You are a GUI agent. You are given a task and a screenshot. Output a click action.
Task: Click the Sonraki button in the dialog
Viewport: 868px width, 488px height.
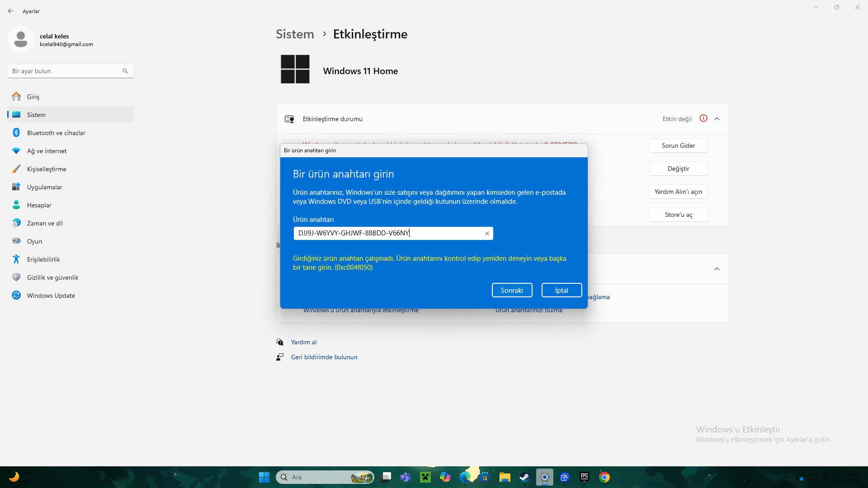[512, 290]
